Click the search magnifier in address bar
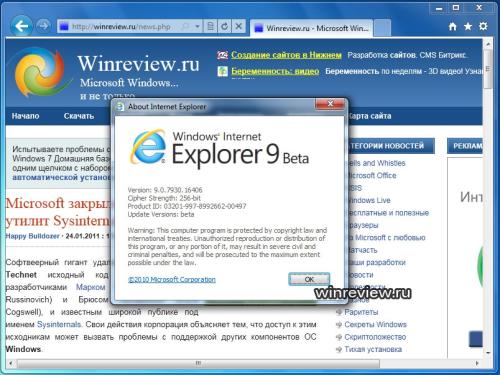This screenshot has height=375, width=500. pyautogui.click(x=186, y=26)
